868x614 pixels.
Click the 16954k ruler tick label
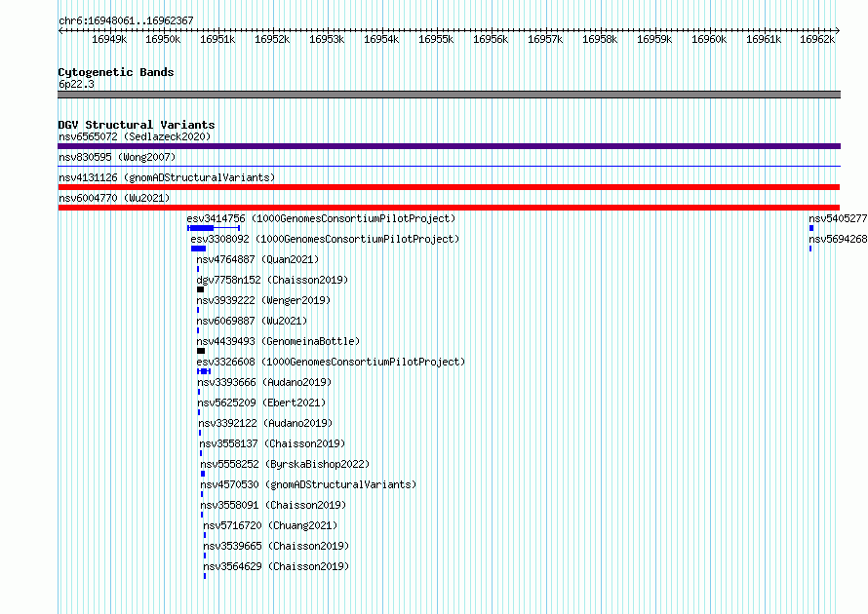pyautogui.click(x=381, y=39)
